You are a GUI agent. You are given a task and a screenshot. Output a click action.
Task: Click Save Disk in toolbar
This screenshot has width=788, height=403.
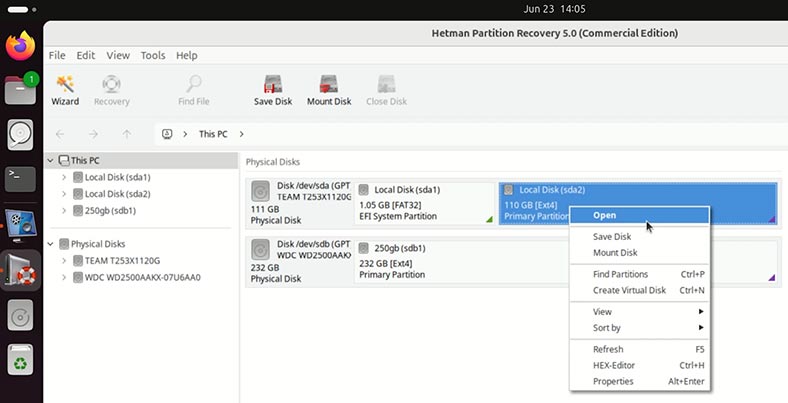(273, 90)
